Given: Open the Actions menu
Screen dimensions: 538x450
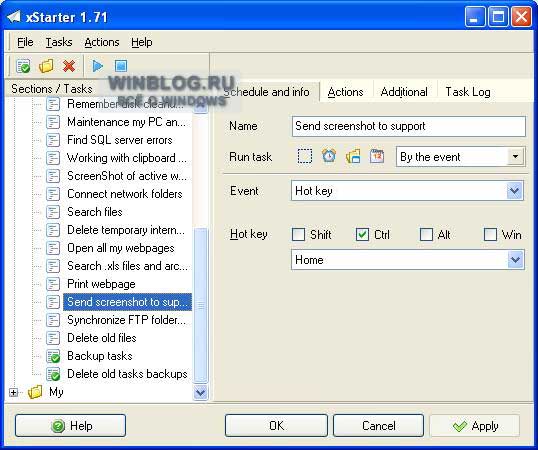Looking at the screenshot, I should tap(102, 42).
